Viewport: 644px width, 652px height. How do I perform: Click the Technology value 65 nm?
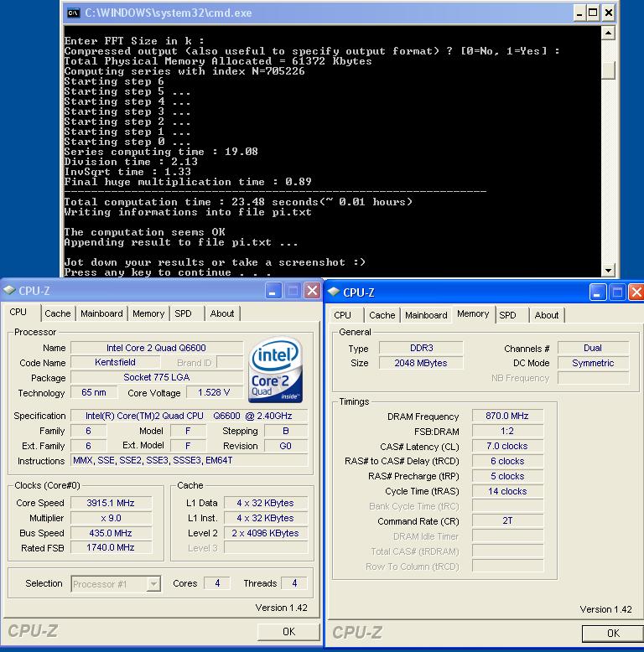(x=94, y=392)
